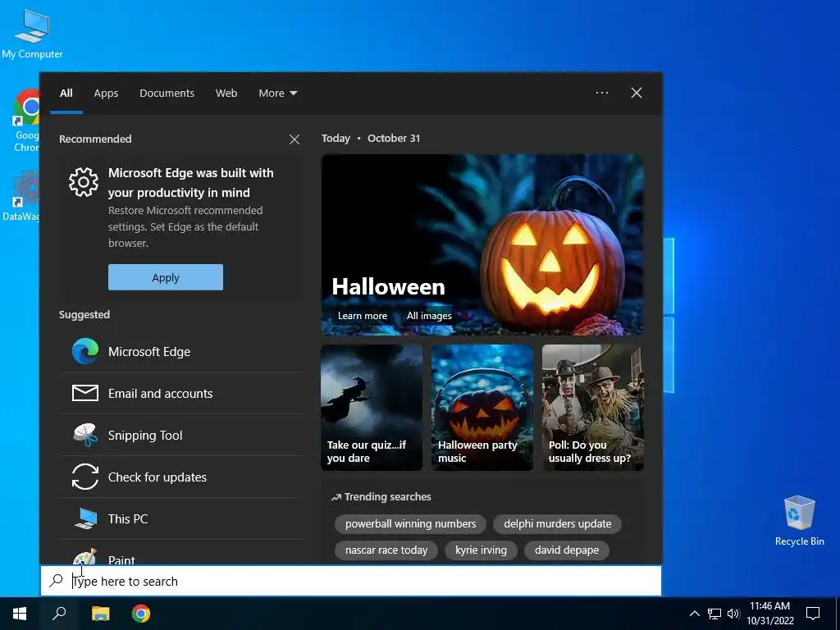Image resolution: width=840 pixels, height=630 pixels.
Task: Open Microsoft Edge from Suggested list
Action: 180,351
